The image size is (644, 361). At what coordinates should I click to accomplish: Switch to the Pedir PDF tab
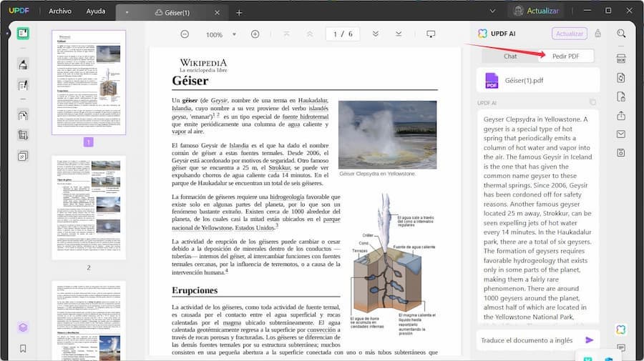tap(565, 56)
